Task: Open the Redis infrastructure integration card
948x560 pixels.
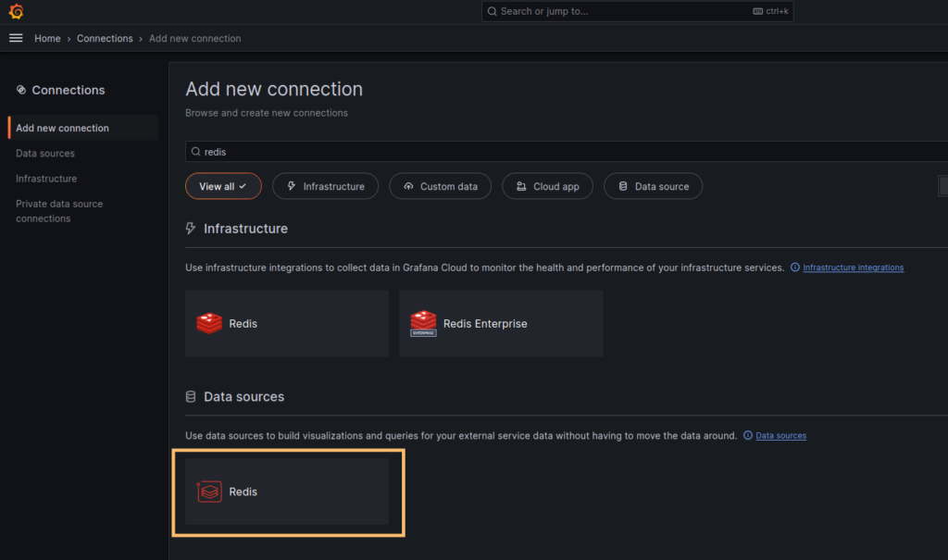Action: pos(287,324)
